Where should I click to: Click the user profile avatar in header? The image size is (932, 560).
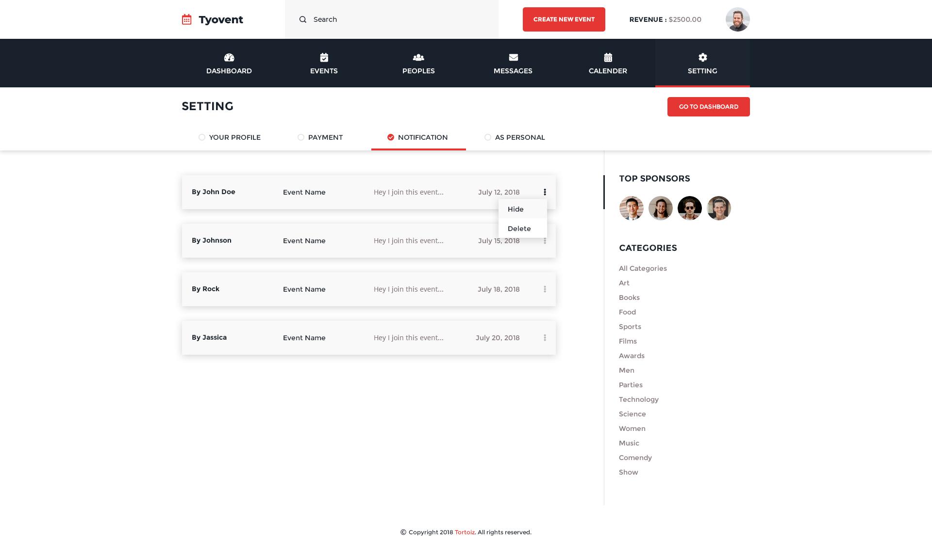click(x=737, y=19)
